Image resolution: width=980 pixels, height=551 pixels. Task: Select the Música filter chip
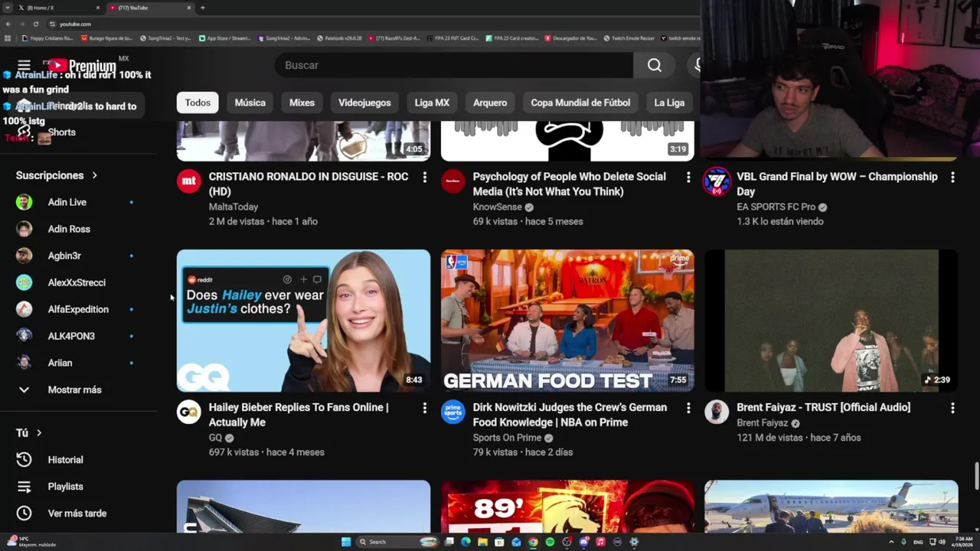pos(250,103)
